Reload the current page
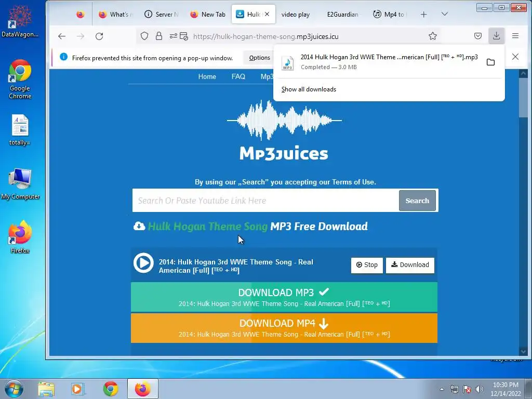This screenshot has height=399, width=532. [x=99, y=36]
